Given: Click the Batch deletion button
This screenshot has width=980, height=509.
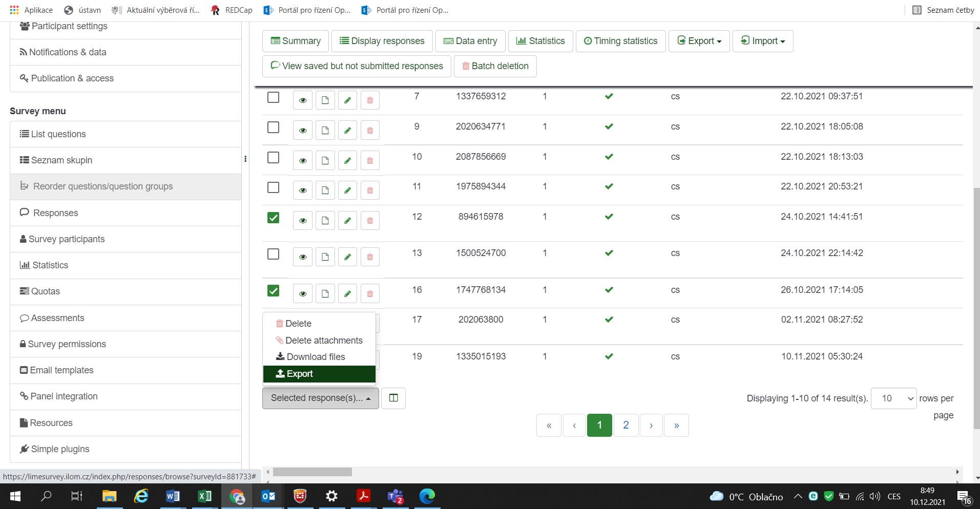Looking at the screenshot, I should (495, 66).
